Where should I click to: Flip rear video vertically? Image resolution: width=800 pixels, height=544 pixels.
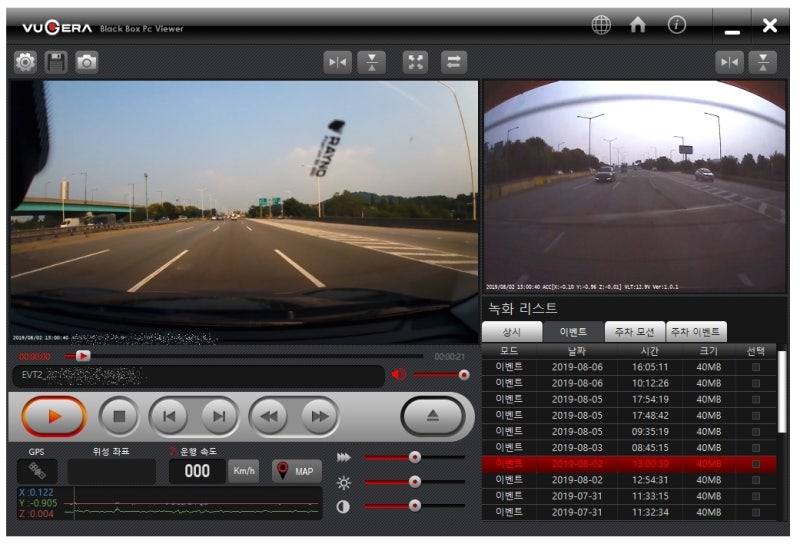pyautogui.click(x=763, y=62)
